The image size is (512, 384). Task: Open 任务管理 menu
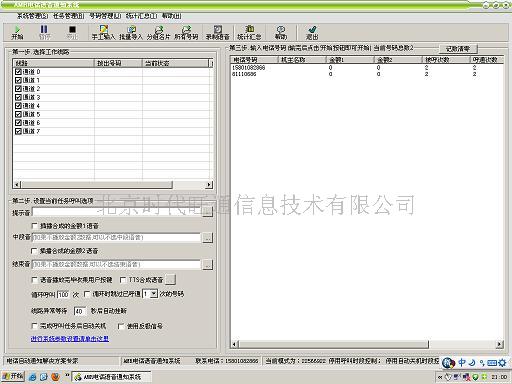(69, 16)
